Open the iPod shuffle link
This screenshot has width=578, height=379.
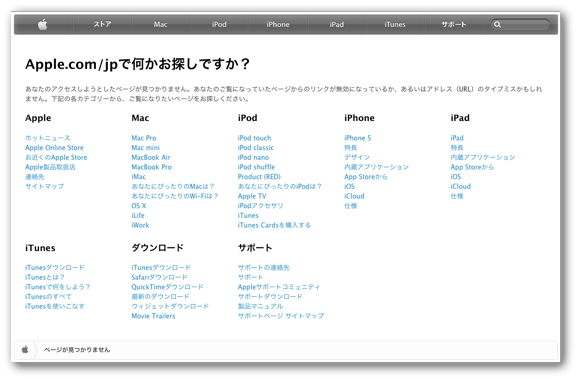tap(256, 167)
